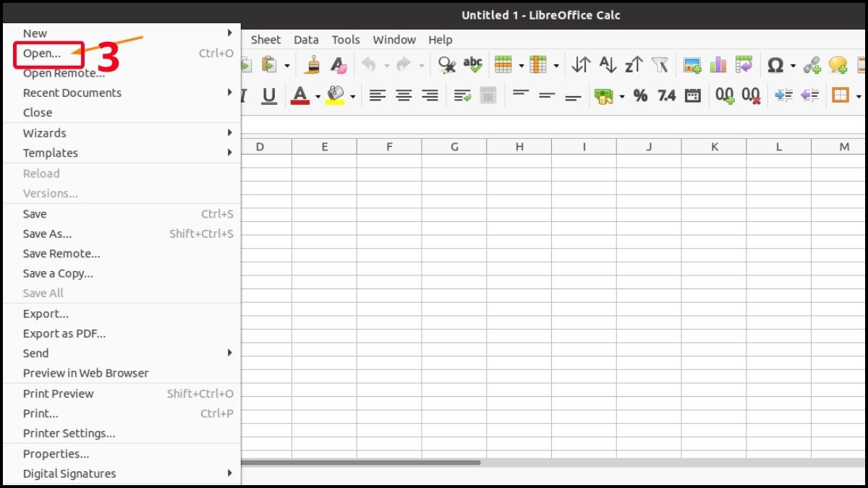
Task: Open the Paste options dropdown arrow
Action: pyautogui.click(x=286, y=66)
